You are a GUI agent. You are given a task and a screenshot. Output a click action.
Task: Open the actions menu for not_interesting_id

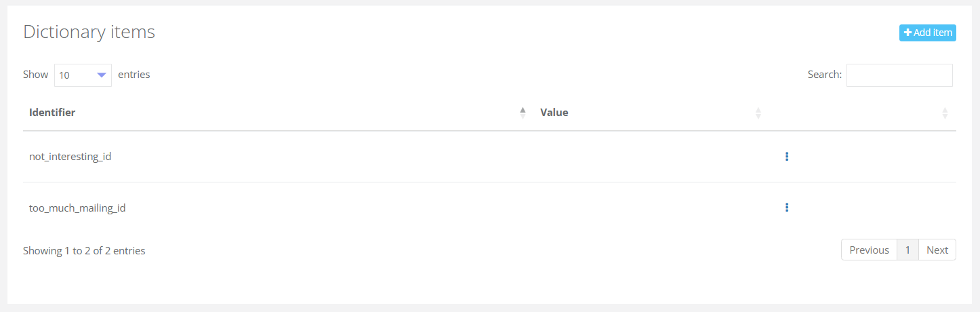point(786,157)
